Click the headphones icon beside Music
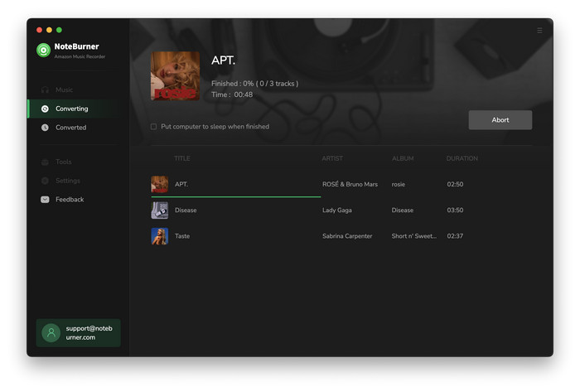 pyautogui.click(x=45, y=90)
